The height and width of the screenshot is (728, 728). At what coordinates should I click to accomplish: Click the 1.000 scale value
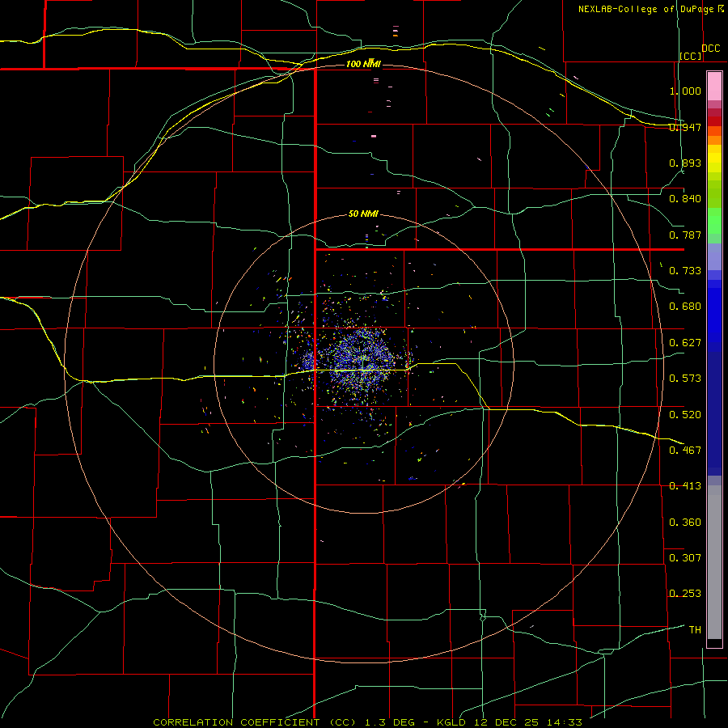(685, 91)
